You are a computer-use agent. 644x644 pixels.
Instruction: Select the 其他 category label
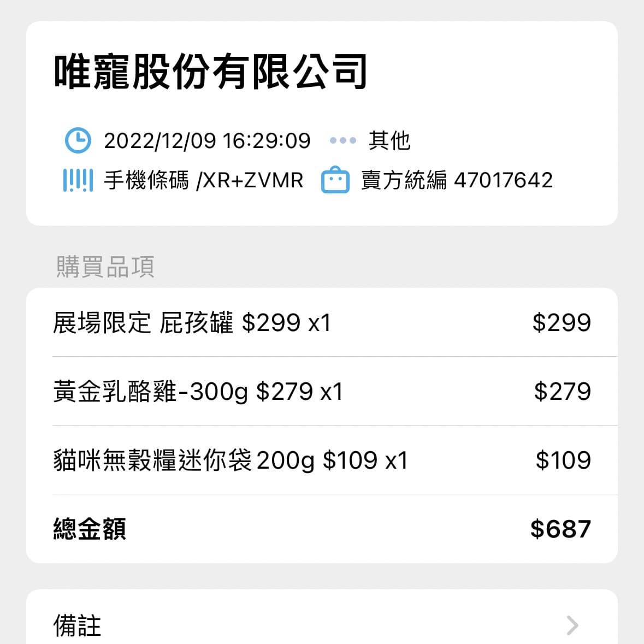tap(389, 140)
